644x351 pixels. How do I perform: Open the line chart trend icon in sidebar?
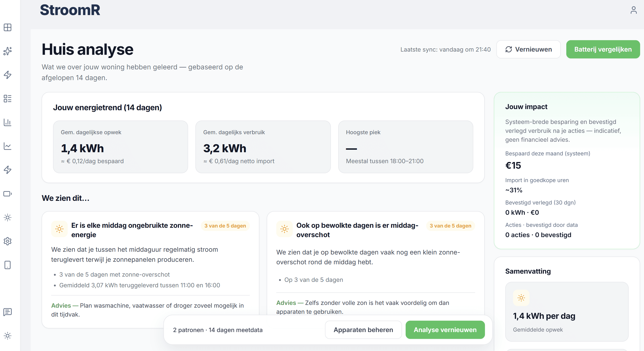[x=8, y=146]
